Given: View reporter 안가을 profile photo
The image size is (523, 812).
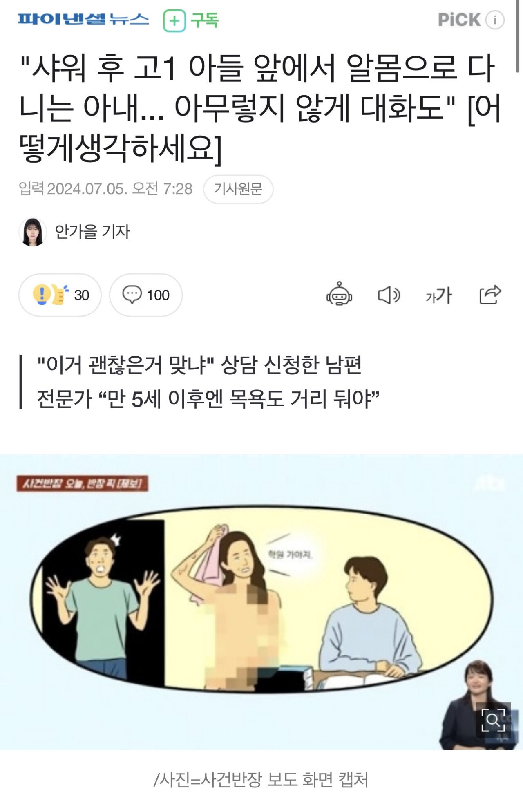Looking at the screenshot, I should coord(32,232).
